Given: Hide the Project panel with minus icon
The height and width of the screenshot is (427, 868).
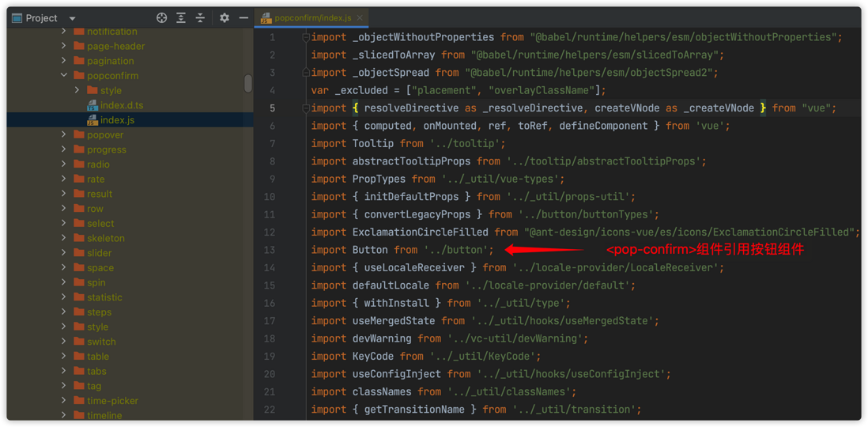Looking at the screenshot, I should pos(243,17).
